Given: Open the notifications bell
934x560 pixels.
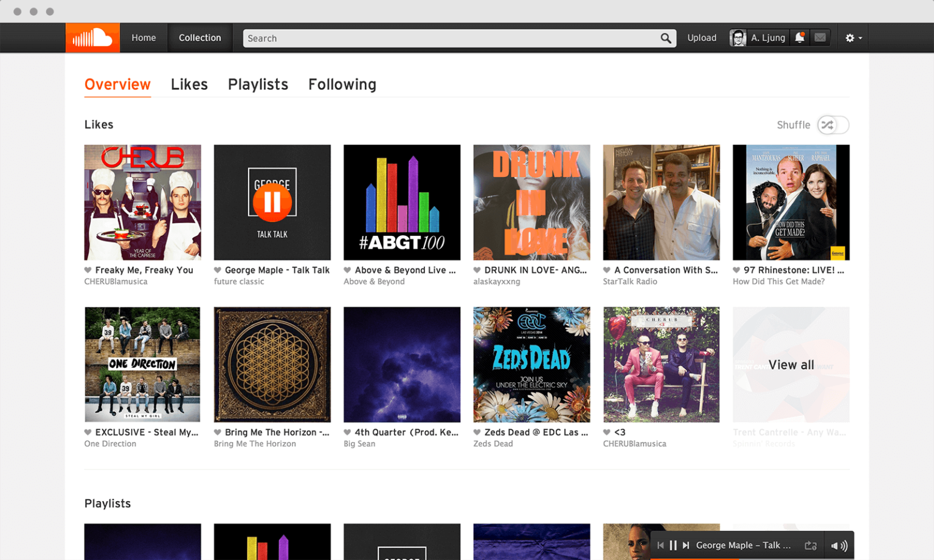Looking at the screenshot, I should pos(799,38).
